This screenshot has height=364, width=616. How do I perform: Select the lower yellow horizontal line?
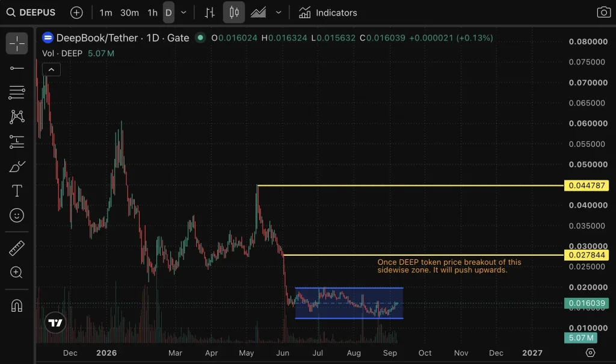pos(423,255)
